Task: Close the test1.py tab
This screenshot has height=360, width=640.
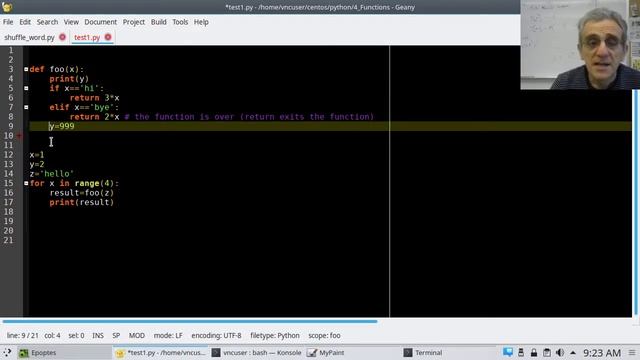Action: [x=108, y=37]
